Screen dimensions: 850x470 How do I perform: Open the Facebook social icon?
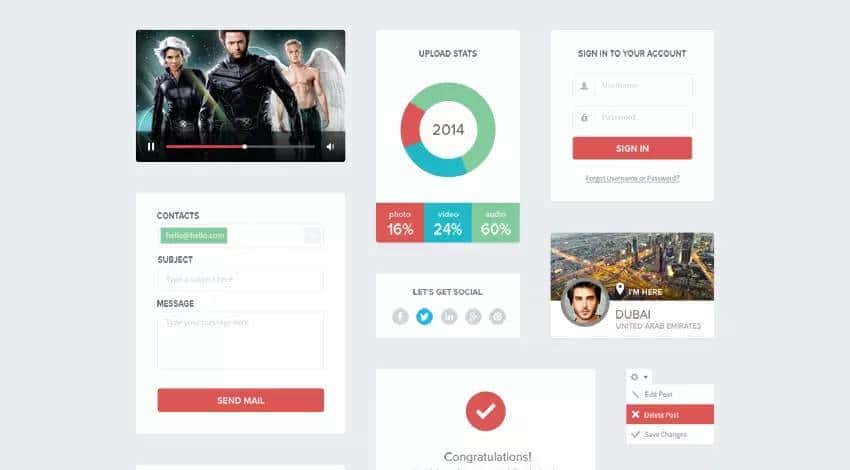coord(400,316)
